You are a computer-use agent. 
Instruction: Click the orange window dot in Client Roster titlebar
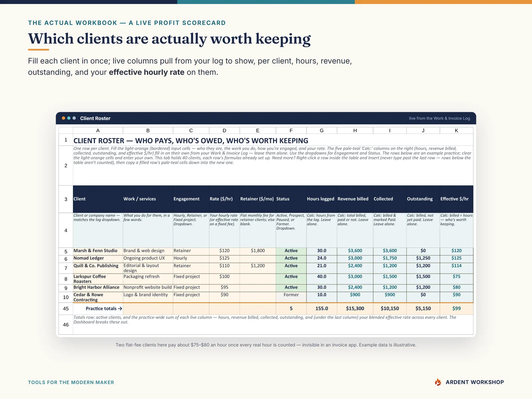(x=64, y=118)
